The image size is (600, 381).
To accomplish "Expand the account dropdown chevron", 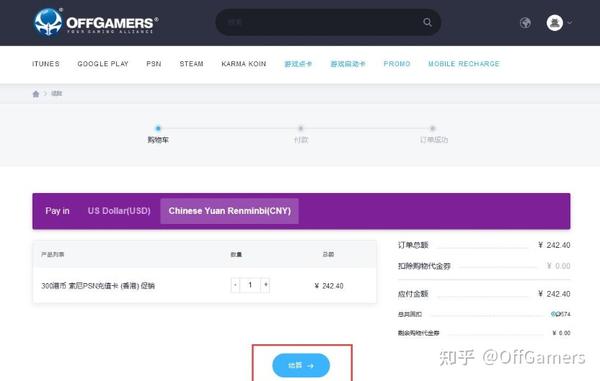I will pyautogui.click(x=570, y=23).
